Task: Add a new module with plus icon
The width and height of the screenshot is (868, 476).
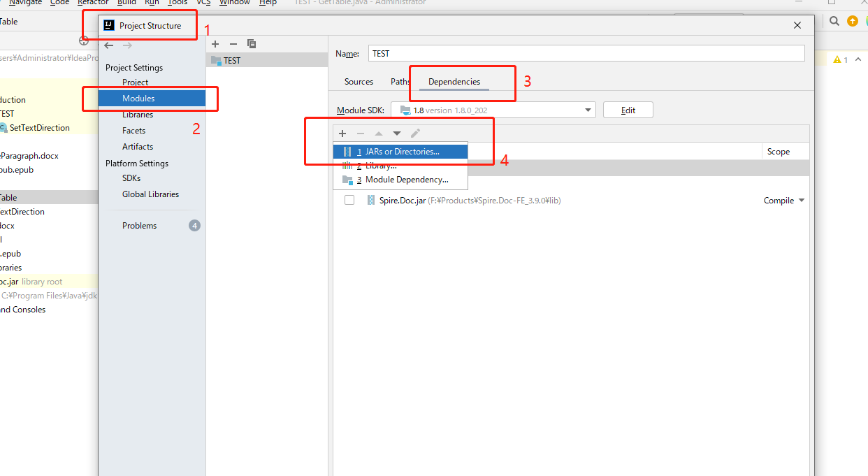Action: (x=215, y=44)
